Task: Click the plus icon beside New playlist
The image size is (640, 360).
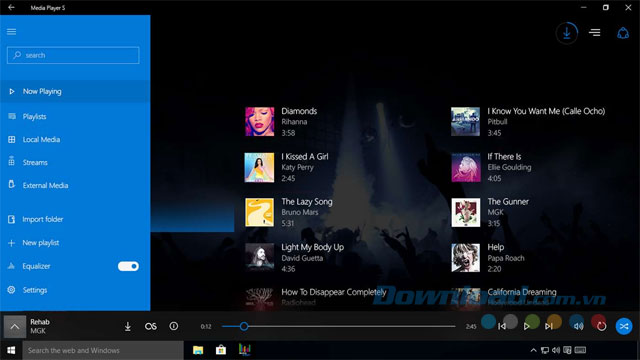Action: pyautogui.click(x=11, y=243)
